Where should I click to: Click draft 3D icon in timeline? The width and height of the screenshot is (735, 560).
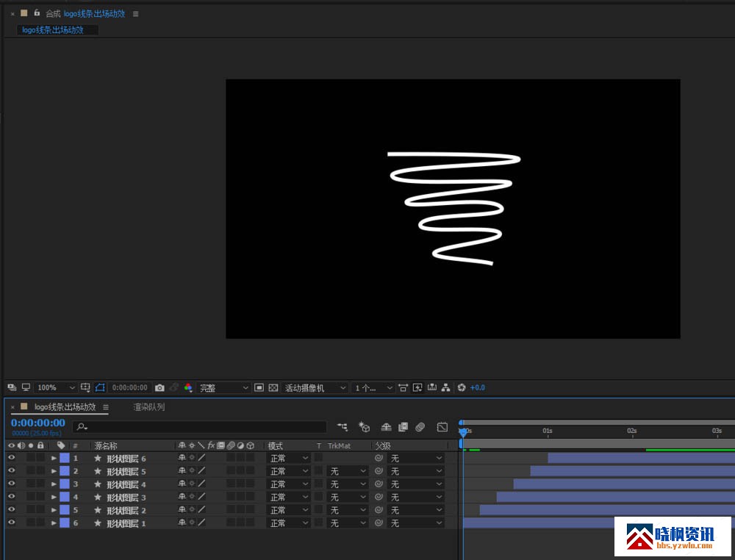[365, 427]
